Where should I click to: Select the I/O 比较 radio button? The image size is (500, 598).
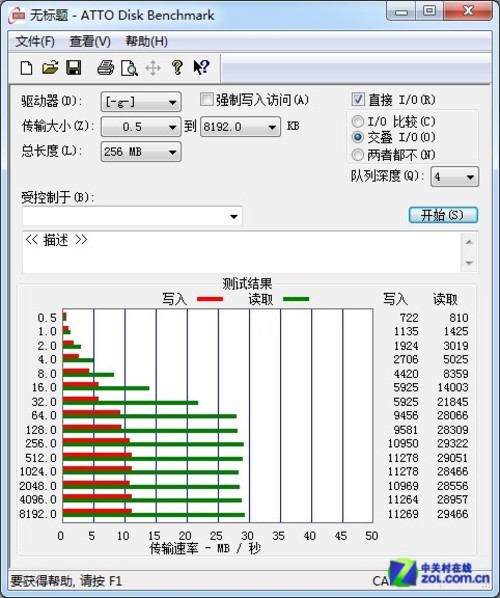[358, 122]
